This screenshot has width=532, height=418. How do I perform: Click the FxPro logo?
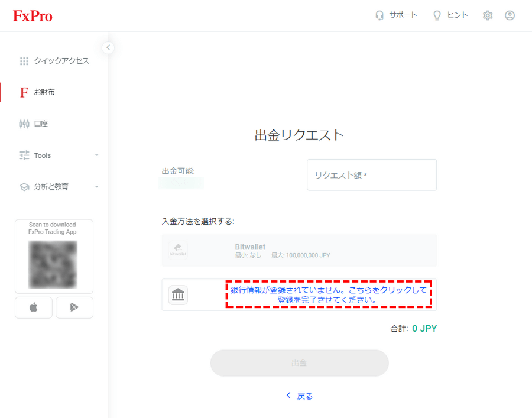pos(33,16)
